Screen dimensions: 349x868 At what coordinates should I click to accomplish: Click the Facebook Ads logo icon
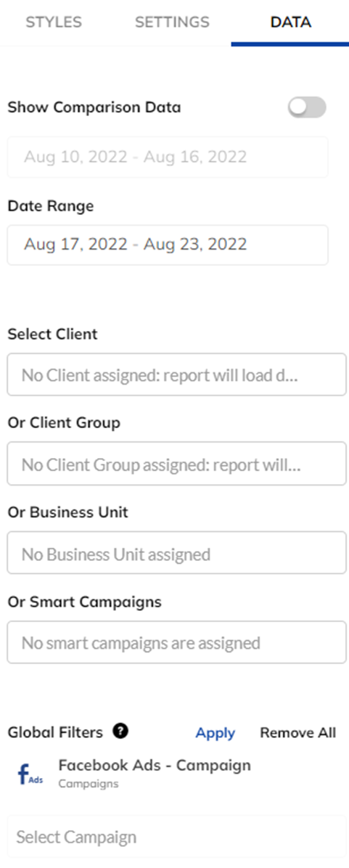pyautogui.click(x=30, y=774)
